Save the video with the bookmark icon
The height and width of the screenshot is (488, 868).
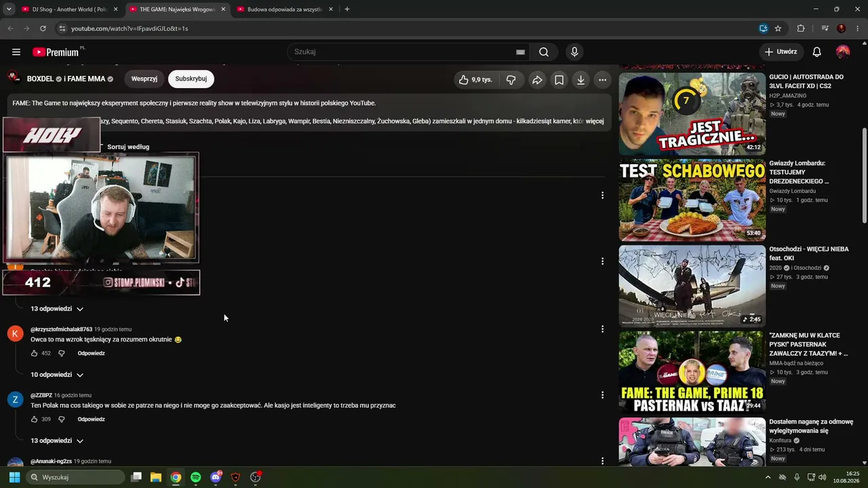pyautogui.click(x=559, y=80)
